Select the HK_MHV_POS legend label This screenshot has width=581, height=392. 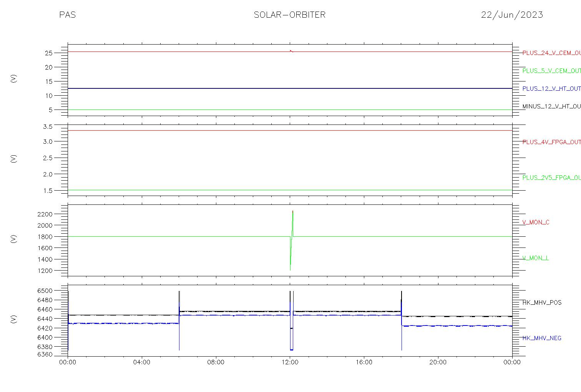click(542, 303)
